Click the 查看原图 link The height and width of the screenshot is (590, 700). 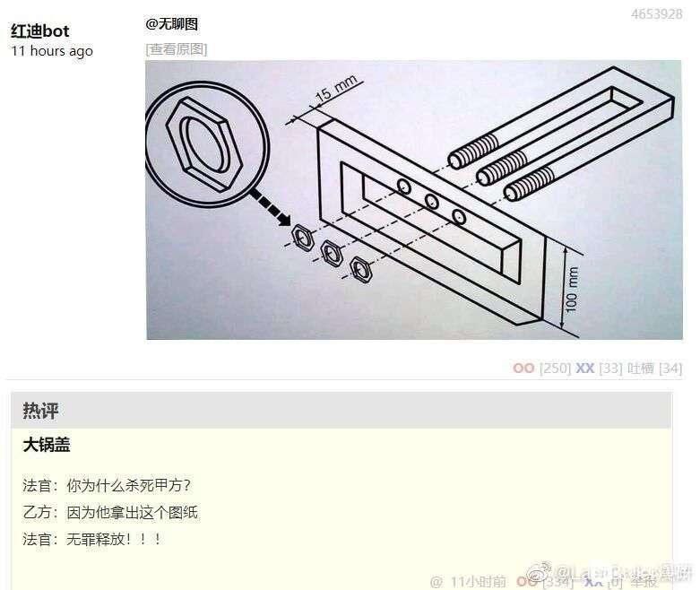tap(177, 48)
